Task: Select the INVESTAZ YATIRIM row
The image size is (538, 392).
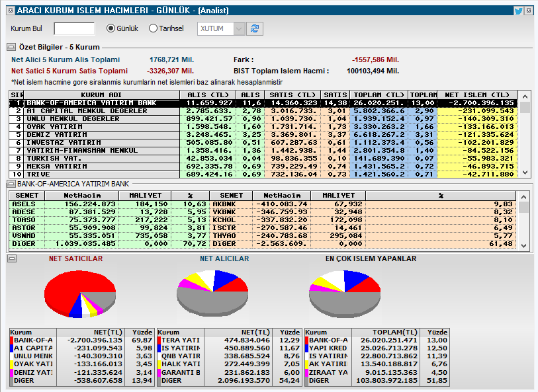Action: coord(263,142)
